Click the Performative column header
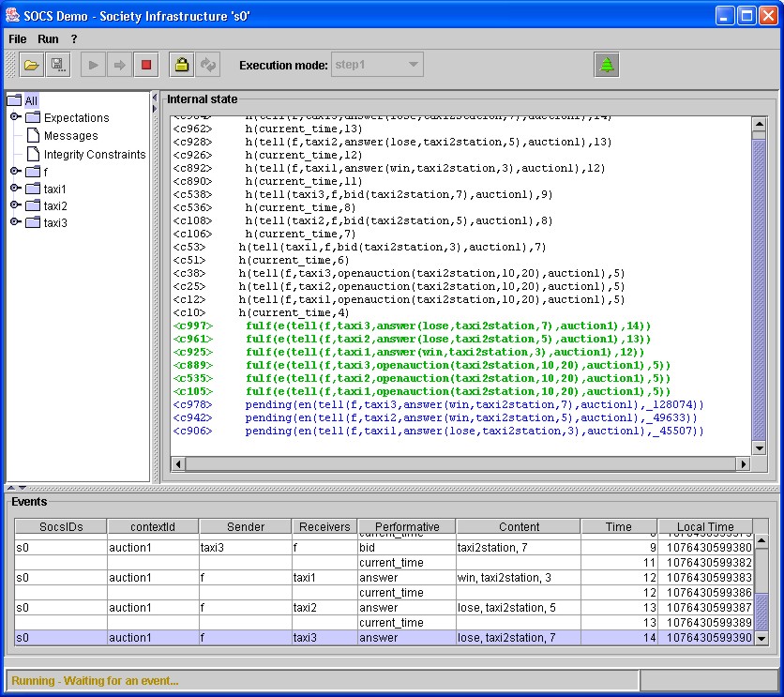The width and height of the screenshot is (784, 697). [x=406, y=527]
